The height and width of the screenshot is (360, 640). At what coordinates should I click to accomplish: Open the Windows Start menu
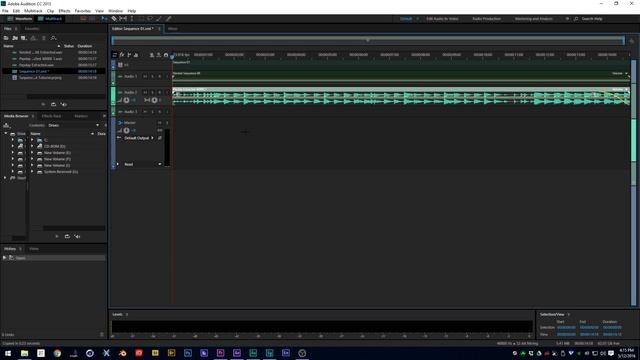pyautogui.click(x=7, y=353)
